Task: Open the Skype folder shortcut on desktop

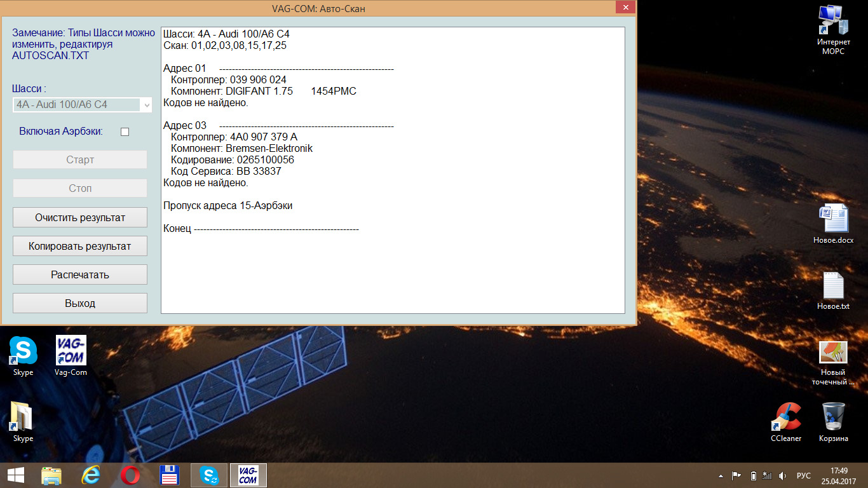Action: coord(23,422)
